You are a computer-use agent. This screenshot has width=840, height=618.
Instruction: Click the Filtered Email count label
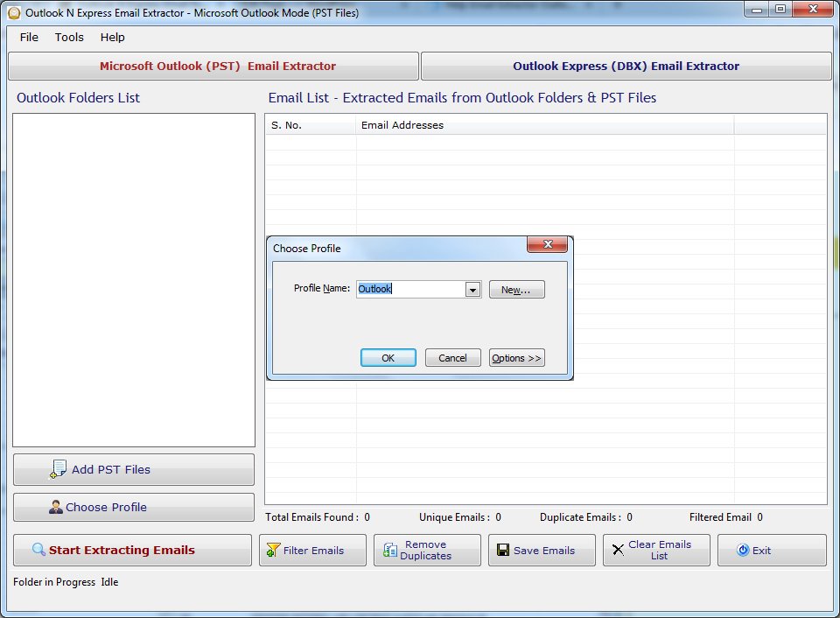click(726, 517)
